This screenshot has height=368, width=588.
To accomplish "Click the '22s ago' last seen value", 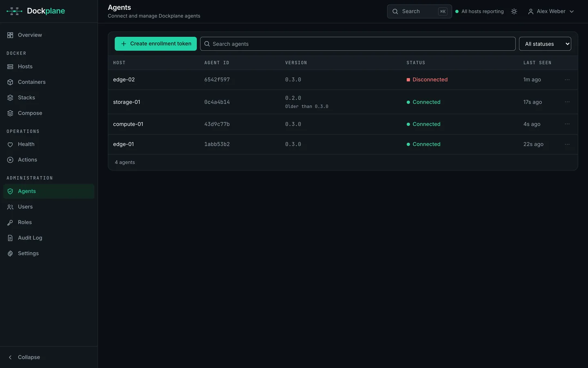I will 533,144.
